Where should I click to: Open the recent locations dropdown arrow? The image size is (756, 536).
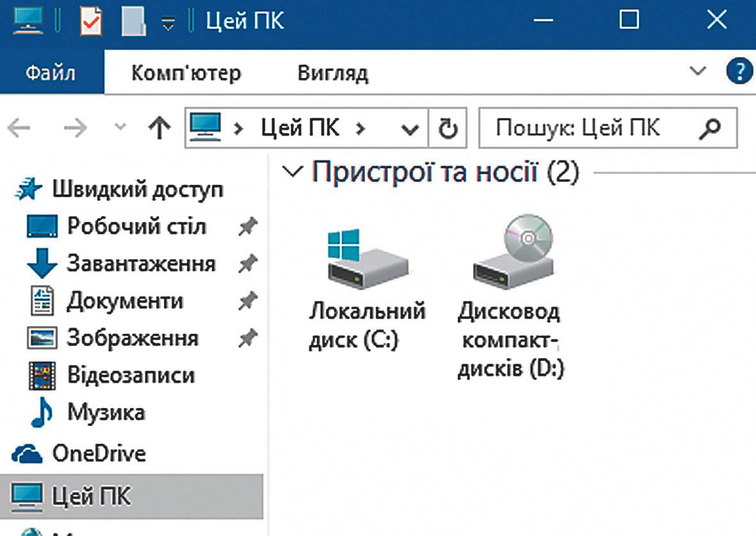point(120,128)
